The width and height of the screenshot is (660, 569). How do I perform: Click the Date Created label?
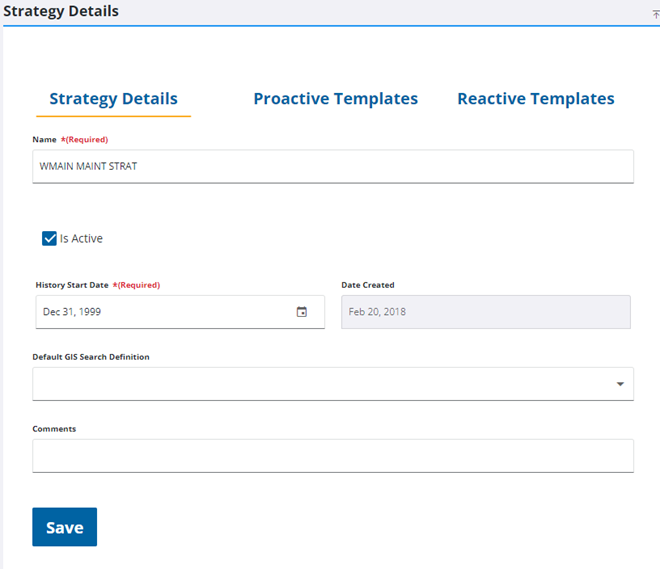coord(368,285)
